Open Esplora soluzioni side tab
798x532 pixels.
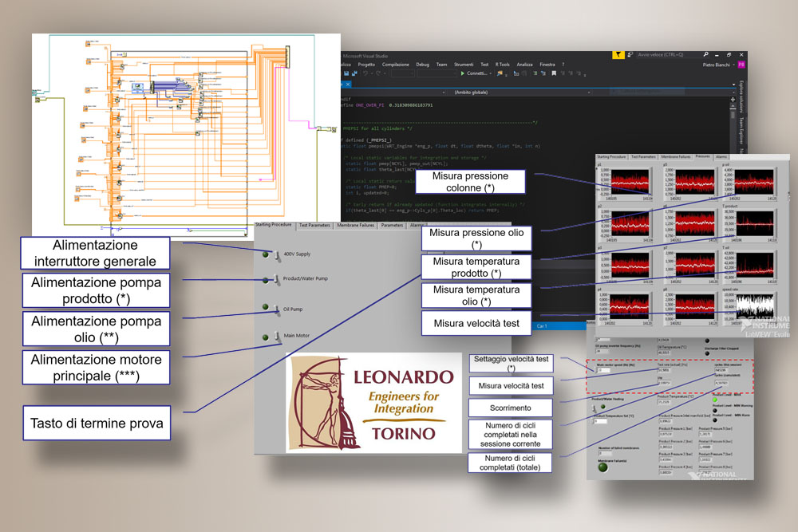(741, 97)
